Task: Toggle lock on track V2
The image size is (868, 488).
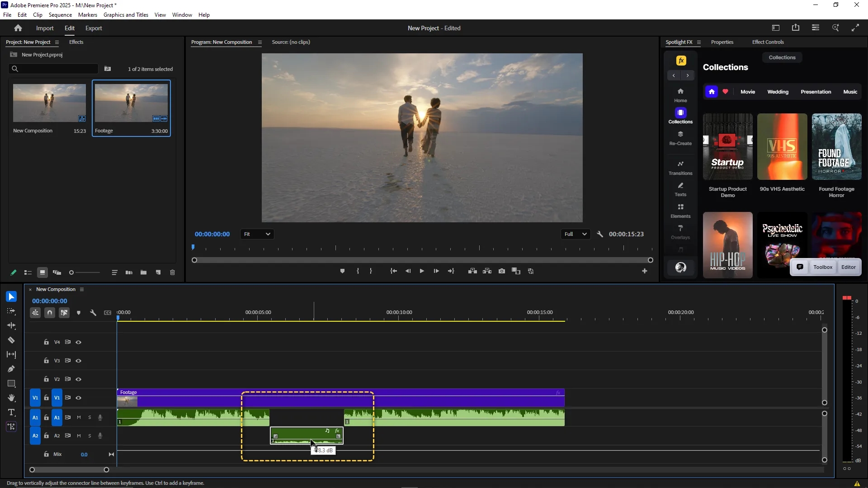Action: click(x=46, y=379)
